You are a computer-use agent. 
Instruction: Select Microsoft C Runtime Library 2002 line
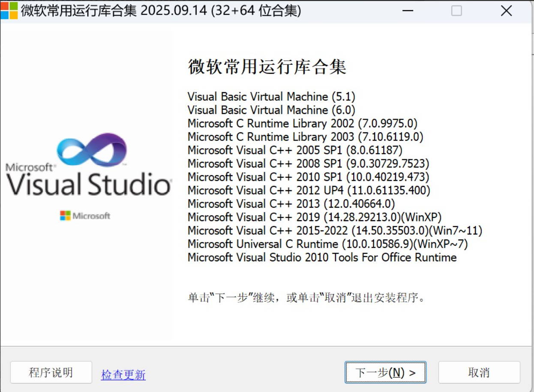point(303,123)
